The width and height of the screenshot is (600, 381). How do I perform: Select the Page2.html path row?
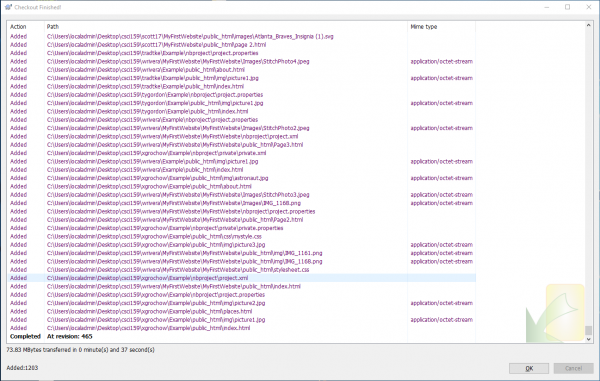[x=242, y=220]
